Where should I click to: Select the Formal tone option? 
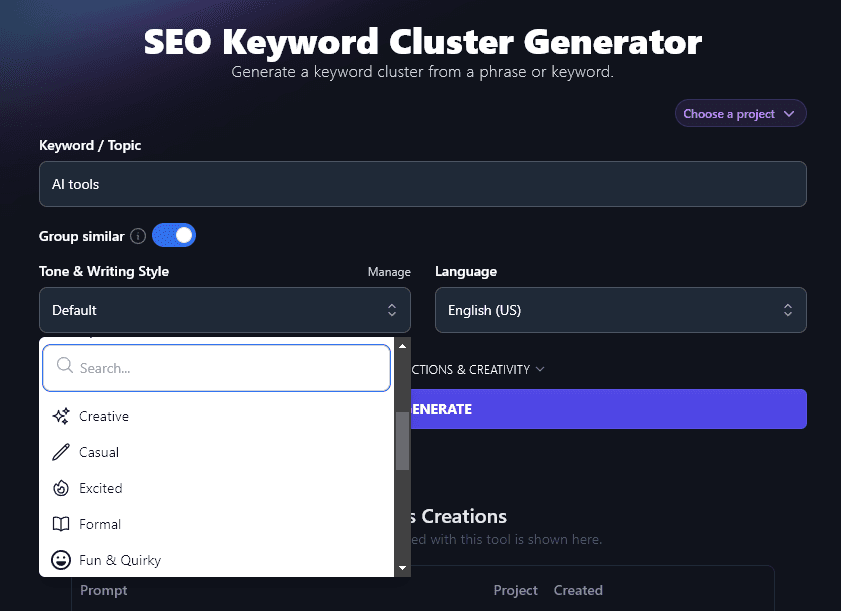coord(100,523)
